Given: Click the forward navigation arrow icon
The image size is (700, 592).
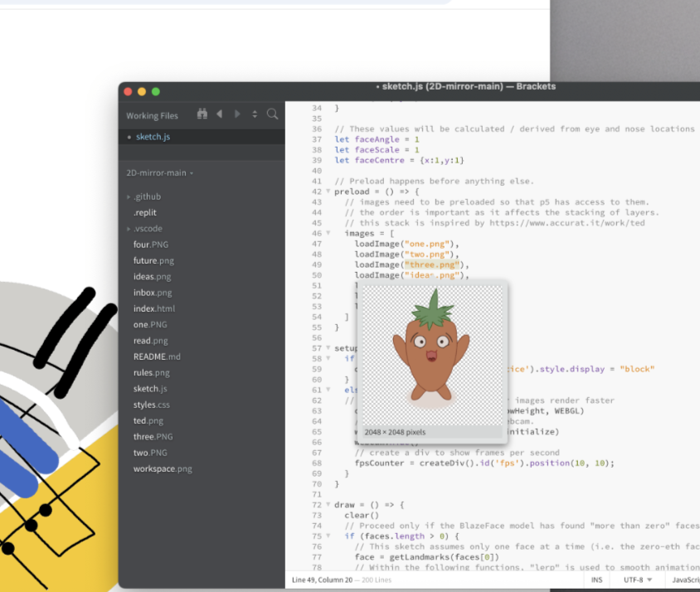Looking at the screenshot, I should (237, 114).
